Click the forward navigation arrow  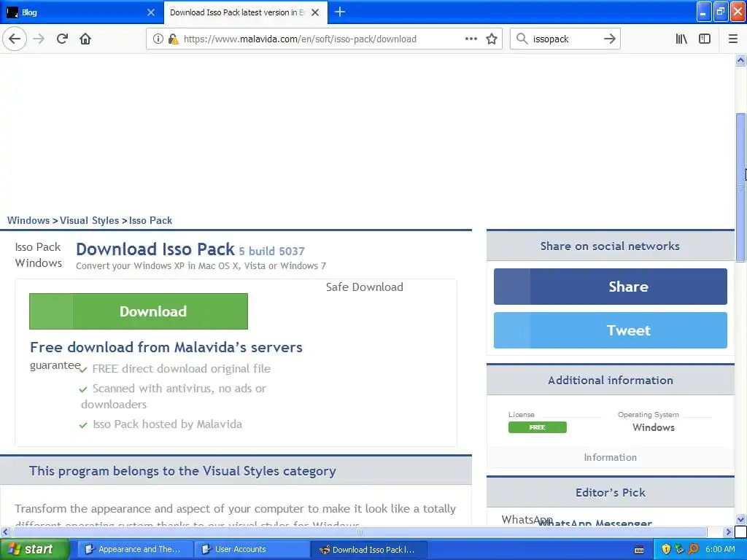pyautogui.click(x=39, y=39)
